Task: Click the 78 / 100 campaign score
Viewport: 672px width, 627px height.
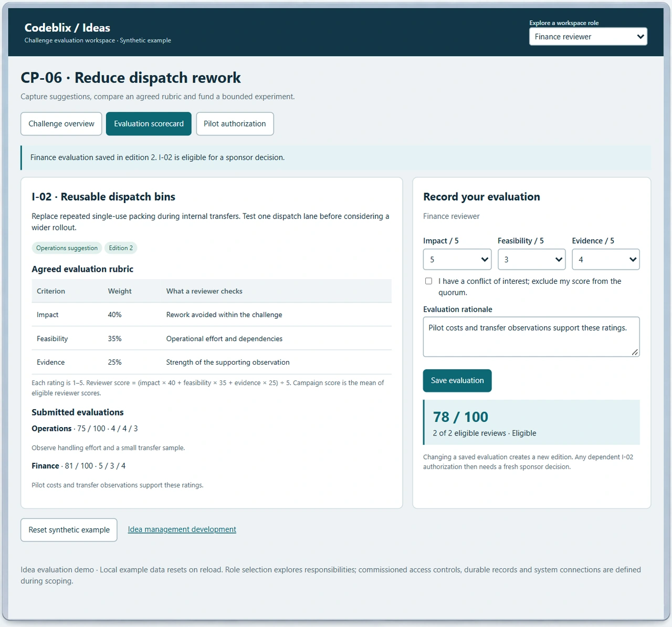Action: [x=460, y=417]
